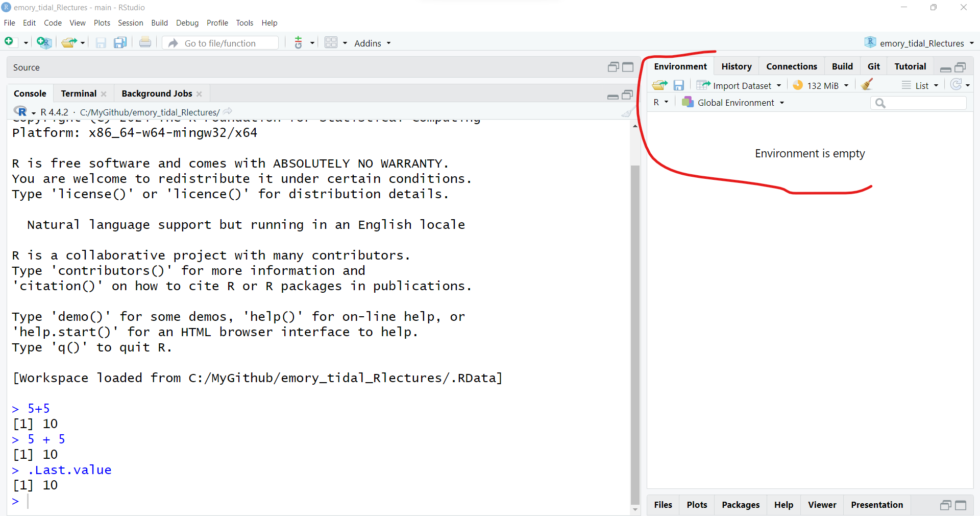Click the New File icon in toolbar
980x516 pixels.
click(9, 42)
